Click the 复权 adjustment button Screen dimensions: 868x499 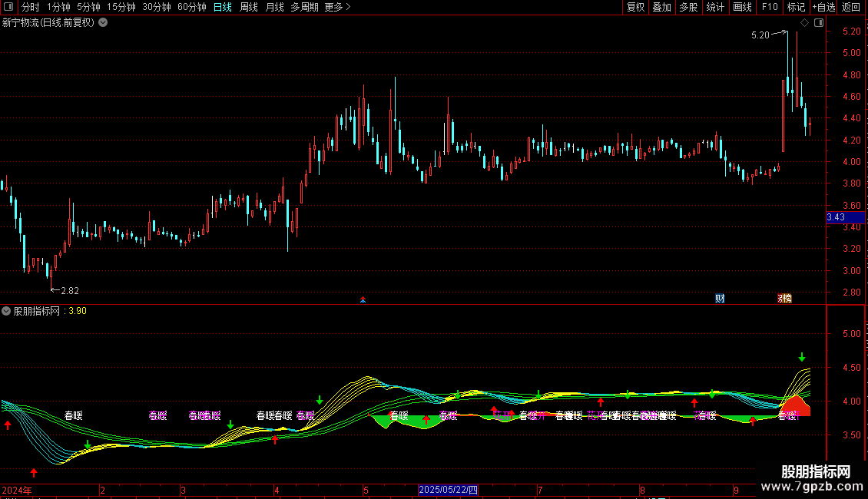635,7
